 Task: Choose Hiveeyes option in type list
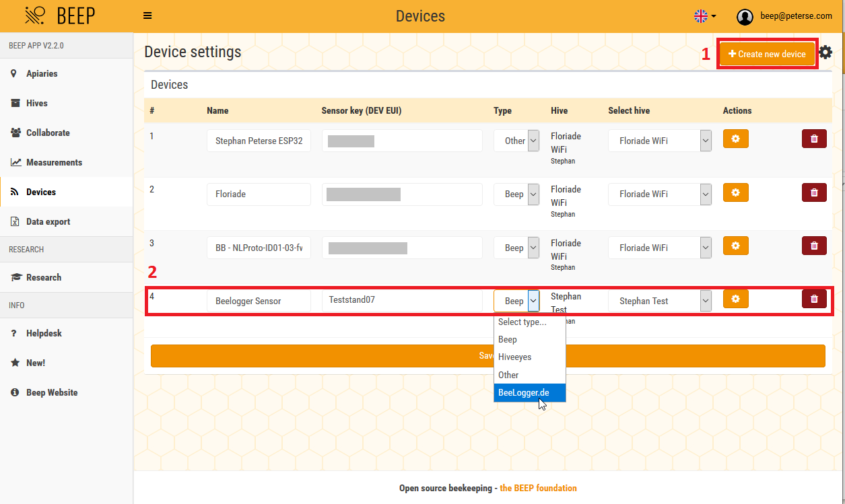coord(530,357)
